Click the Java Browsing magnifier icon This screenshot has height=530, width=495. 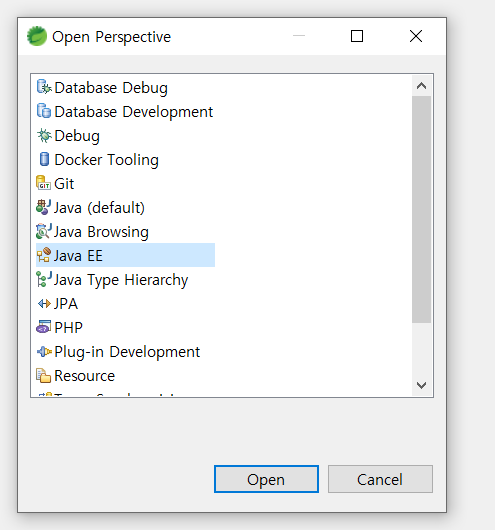[x=44, y=231]
